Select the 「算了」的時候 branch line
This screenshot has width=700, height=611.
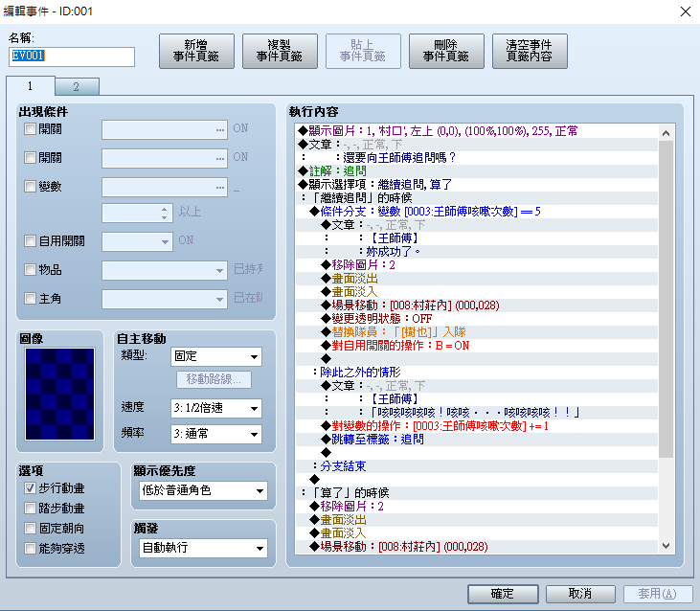coord(477,493)
